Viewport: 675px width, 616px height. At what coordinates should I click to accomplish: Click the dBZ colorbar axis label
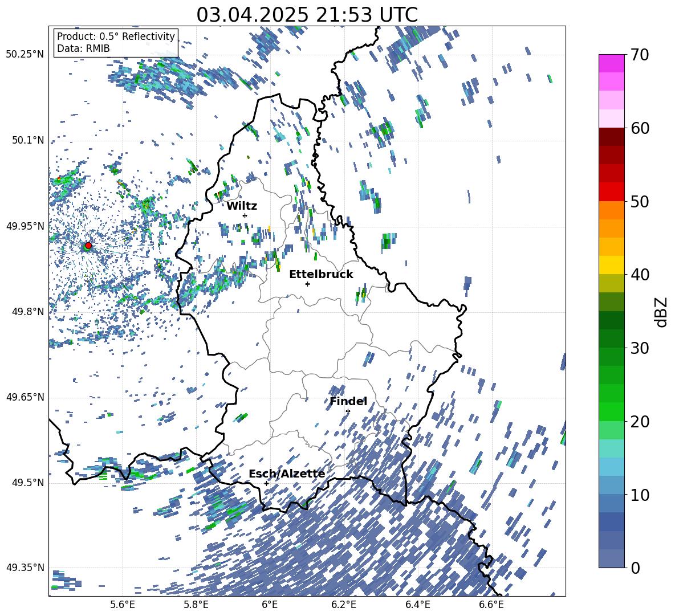point(662,312)
